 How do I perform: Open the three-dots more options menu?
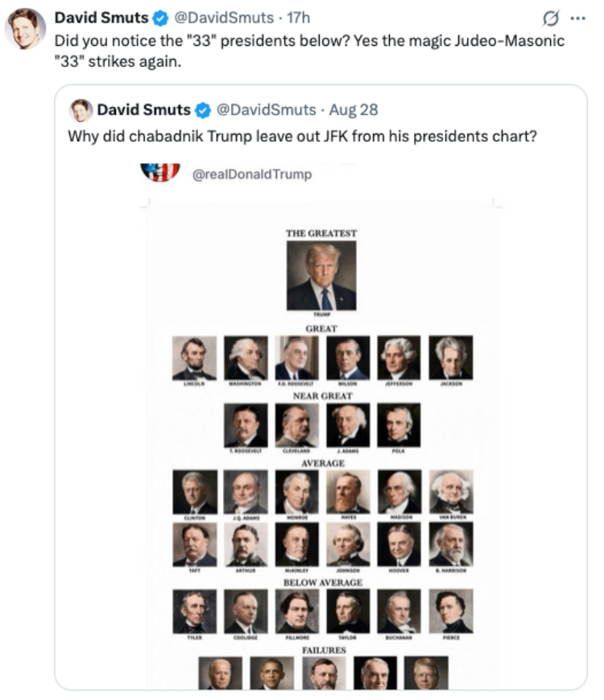577,19
